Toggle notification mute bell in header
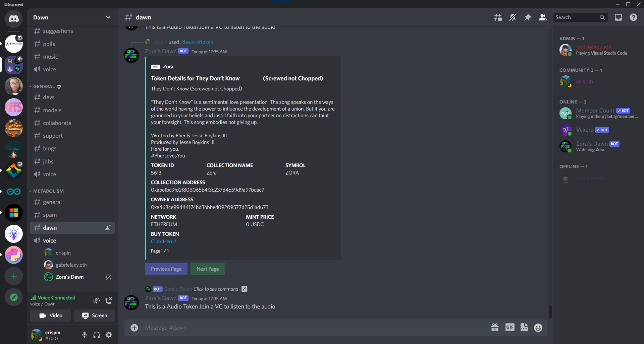Viewport: 644px width, 344px height. click(513, 17)
